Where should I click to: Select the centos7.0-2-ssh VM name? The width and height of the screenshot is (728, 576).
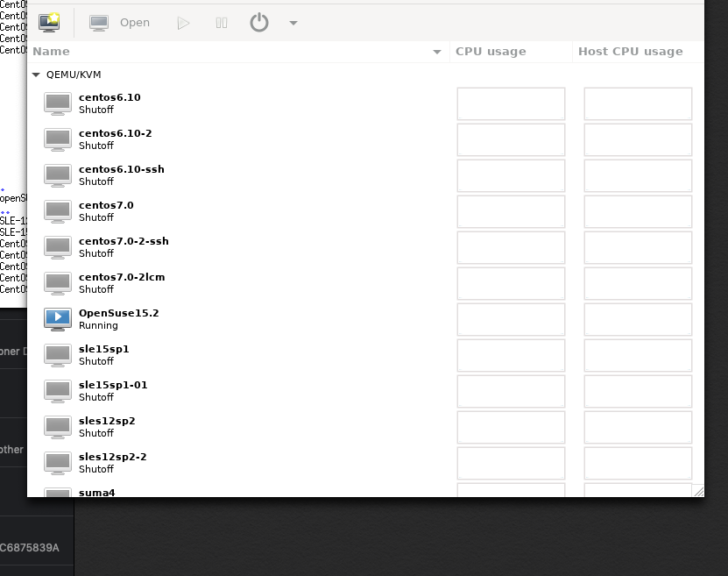124,241
